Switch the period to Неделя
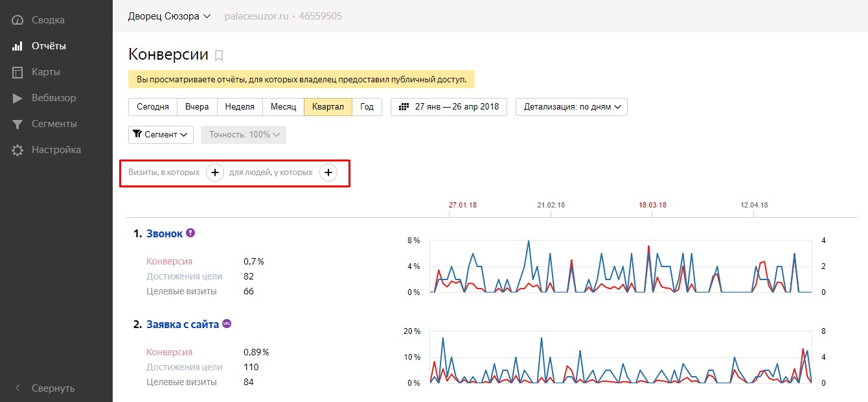The width and height of the screenshot is (868, 402). (240, 107)
